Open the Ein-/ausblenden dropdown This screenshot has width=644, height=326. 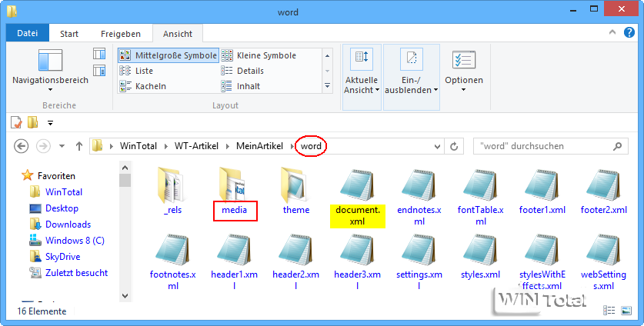pos(412,77)
